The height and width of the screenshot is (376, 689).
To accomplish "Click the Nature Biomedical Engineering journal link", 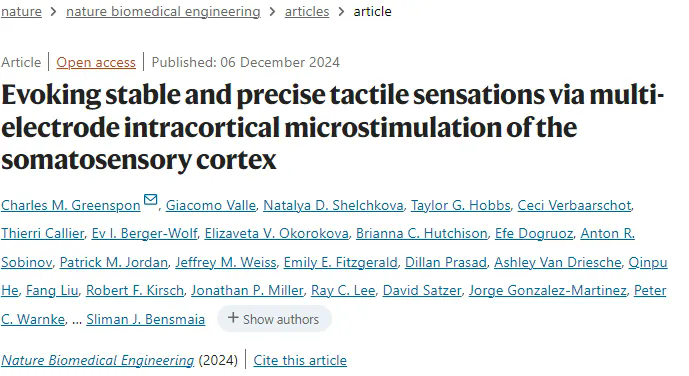I will tap(98, 360).
